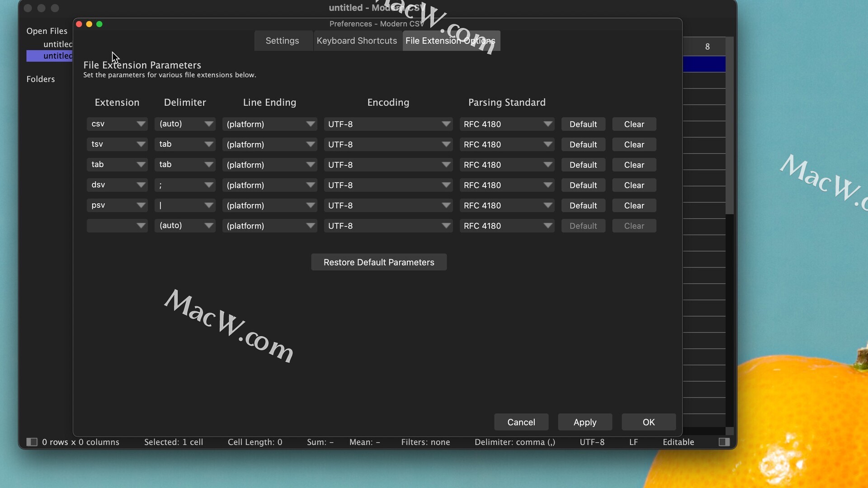Open encoding dropdown for dsv row
868x488 pixels.
point(388,185)
